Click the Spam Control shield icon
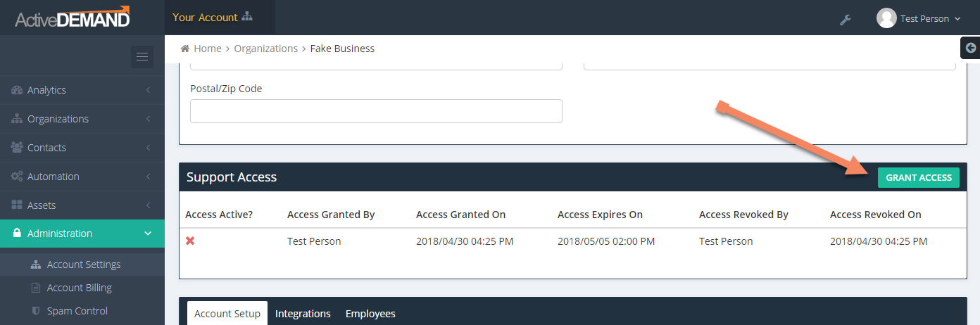Viewport: 980px width, 325px height. pos(36,311)
